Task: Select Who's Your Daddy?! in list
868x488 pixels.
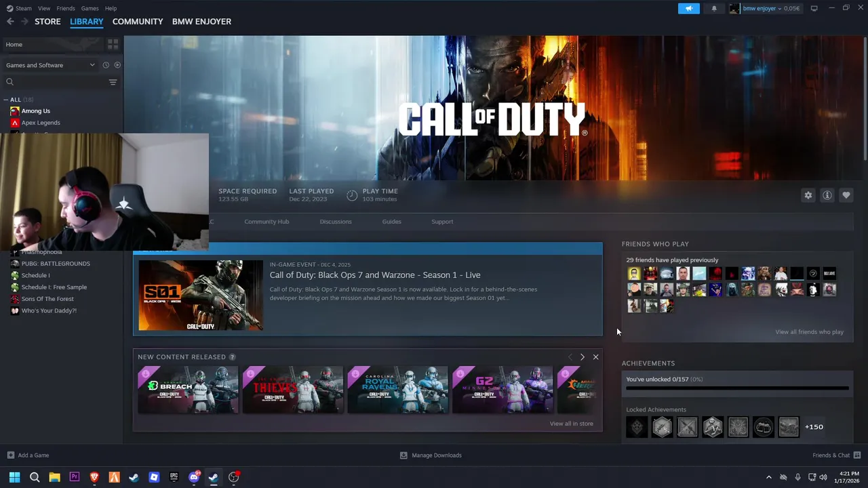Action: click(49, 310)
